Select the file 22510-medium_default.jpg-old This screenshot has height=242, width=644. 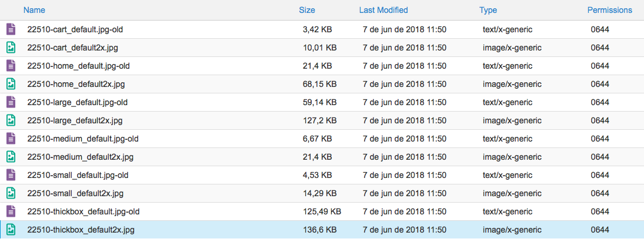[83, 139]
